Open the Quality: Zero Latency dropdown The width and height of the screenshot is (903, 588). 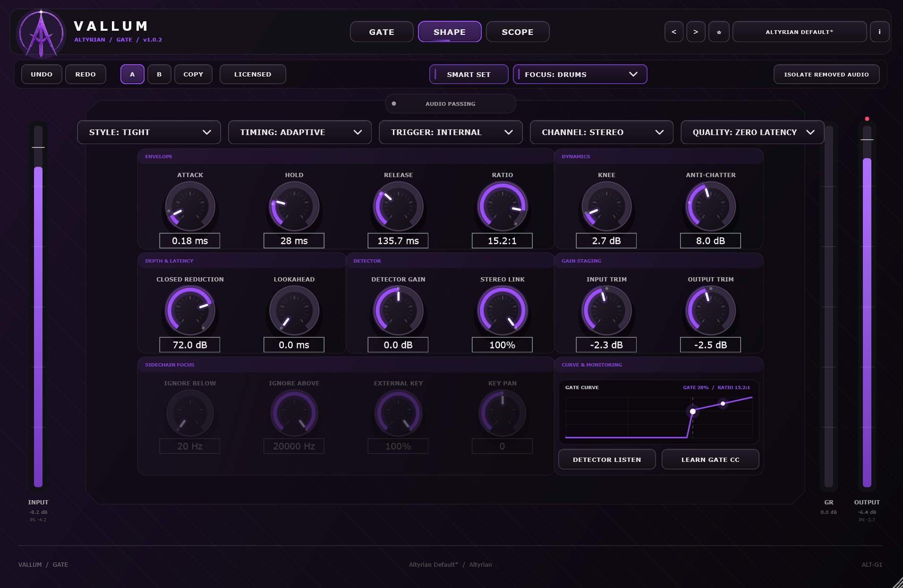coord(752,132)
